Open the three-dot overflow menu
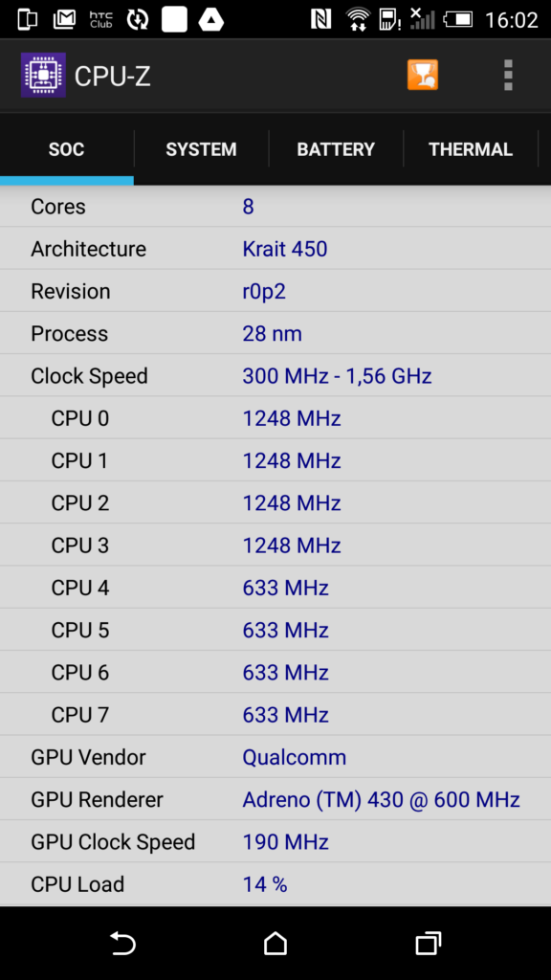Image resolution: width=551 pixels, height=980 pixels. [508, 76]
